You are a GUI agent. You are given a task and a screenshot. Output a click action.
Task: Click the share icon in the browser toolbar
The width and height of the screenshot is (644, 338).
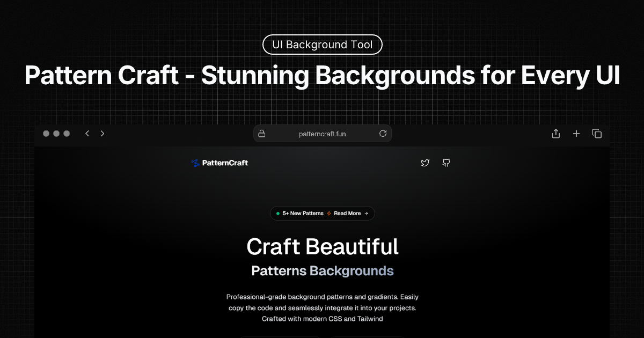point(555,133)
